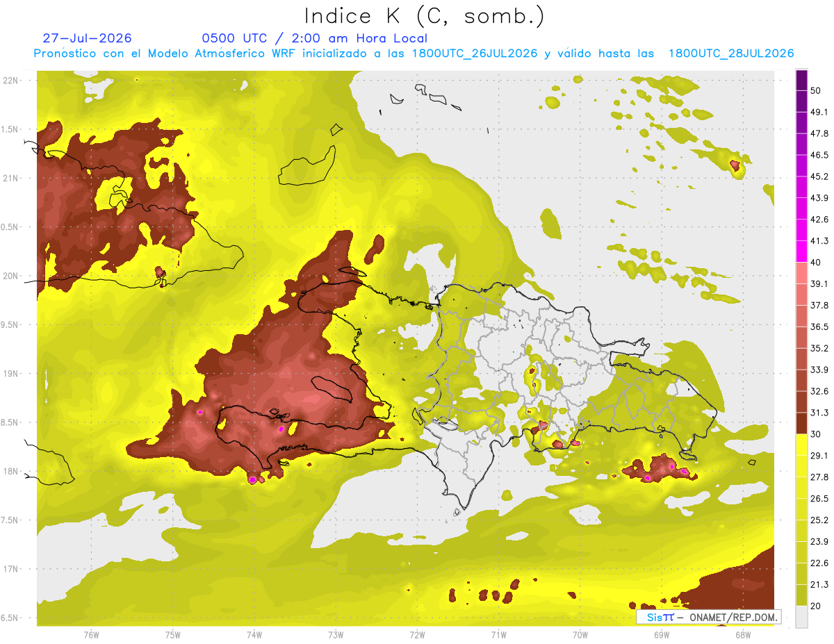Click the colorbar value "33.9"
Image resolution: width=834 pixels, height=644 pixels.
819,370
